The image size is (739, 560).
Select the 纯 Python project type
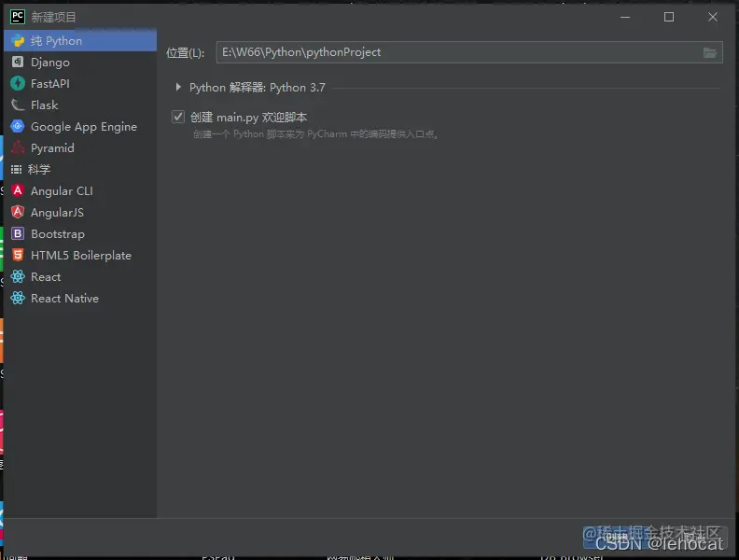point(80,41)
